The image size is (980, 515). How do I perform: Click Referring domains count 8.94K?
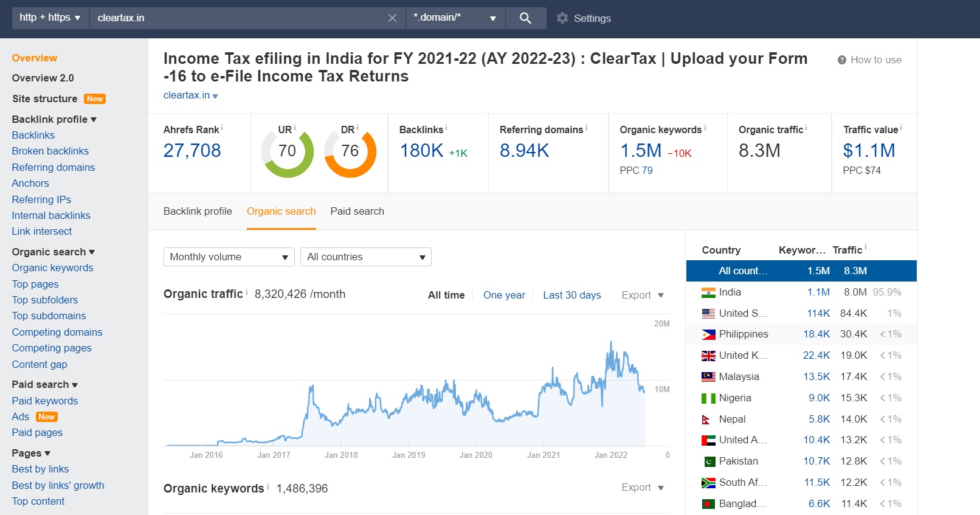pos(525,150)
